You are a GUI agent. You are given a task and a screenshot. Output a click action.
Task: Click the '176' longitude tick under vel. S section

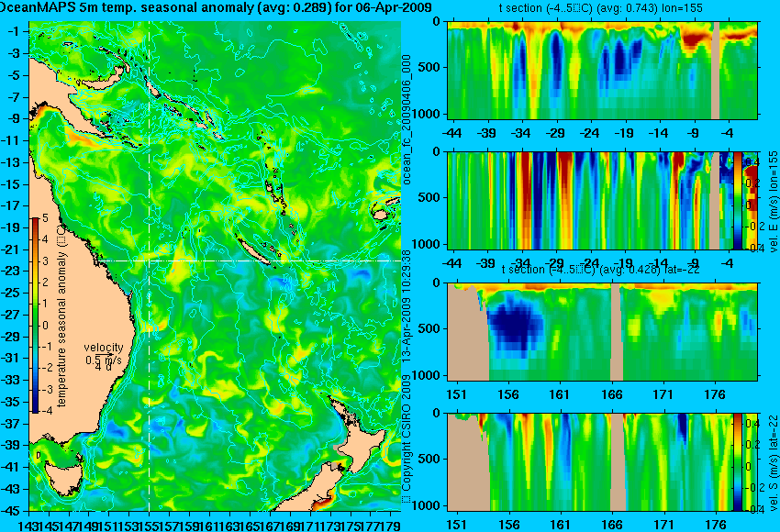click(716, 525)
